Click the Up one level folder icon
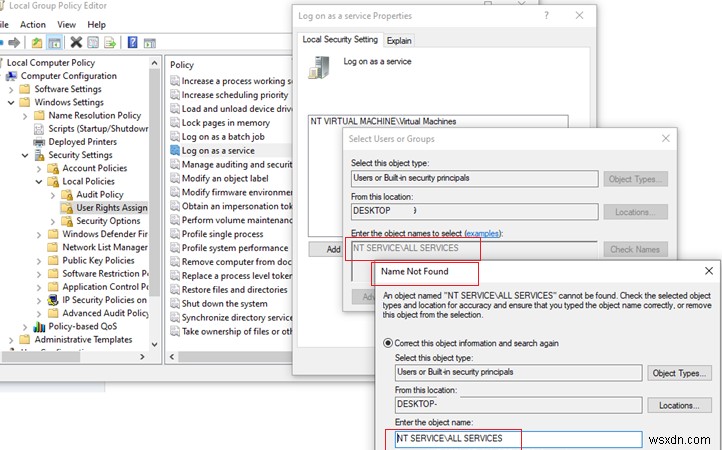This screenshot has height=450, width=722. [x=37, y=43]
